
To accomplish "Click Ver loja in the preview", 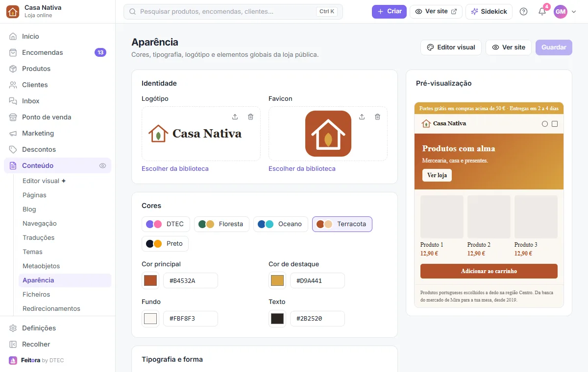I will [437, 175].
